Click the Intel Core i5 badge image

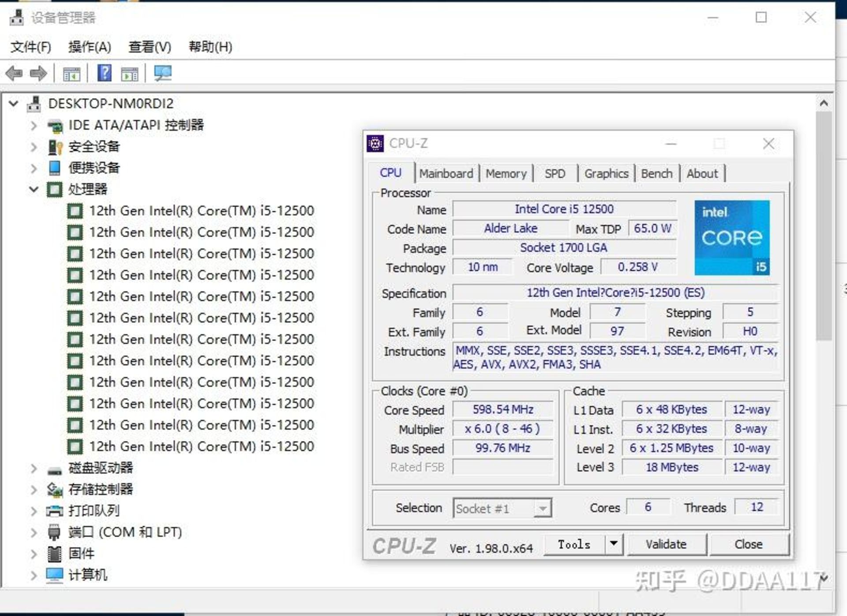[732, 238]
